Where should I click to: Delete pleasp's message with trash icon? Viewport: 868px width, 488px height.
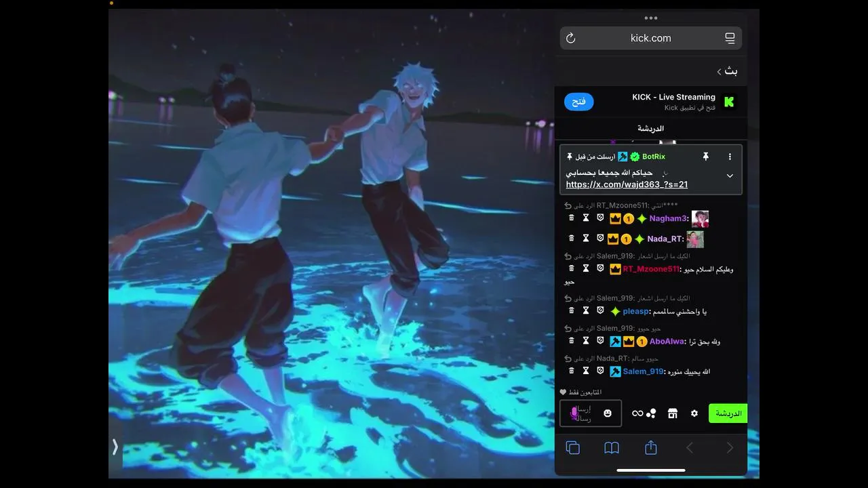(x=571, y=310)
